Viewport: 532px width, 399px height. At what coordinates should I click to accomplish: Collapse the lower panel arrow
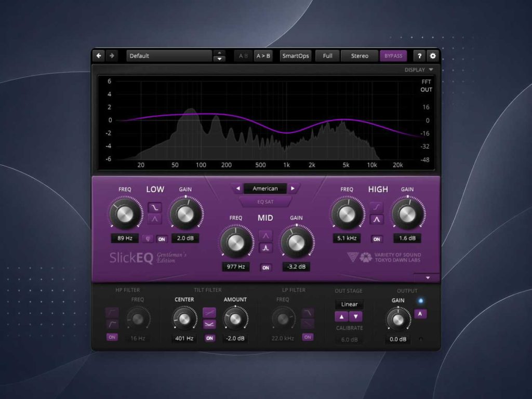[428, 278]
